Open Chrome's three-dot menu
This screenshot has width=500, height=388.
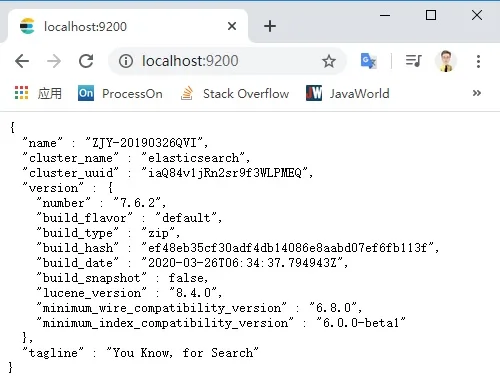[478, 61]
